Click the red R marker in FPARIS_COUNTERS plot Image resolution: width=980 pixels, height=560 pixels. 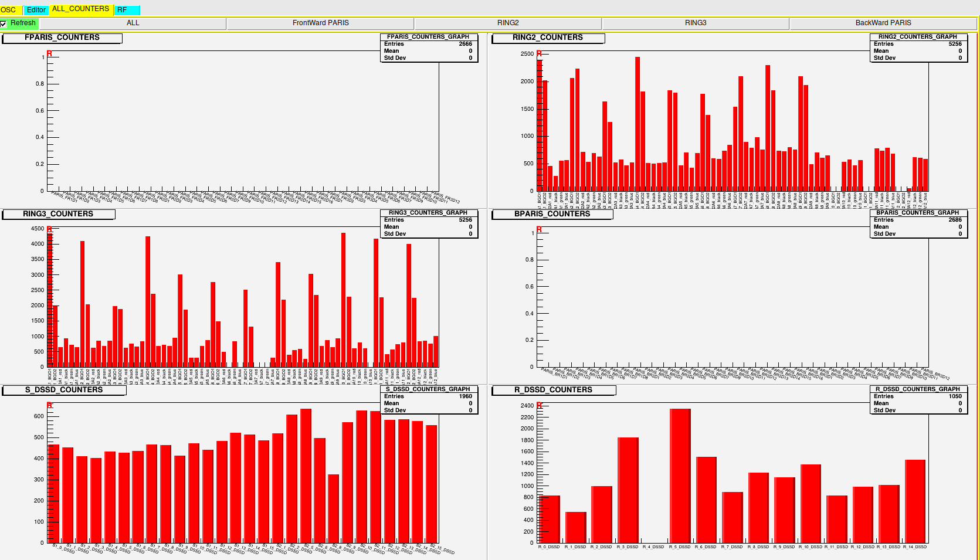(49, 54)
